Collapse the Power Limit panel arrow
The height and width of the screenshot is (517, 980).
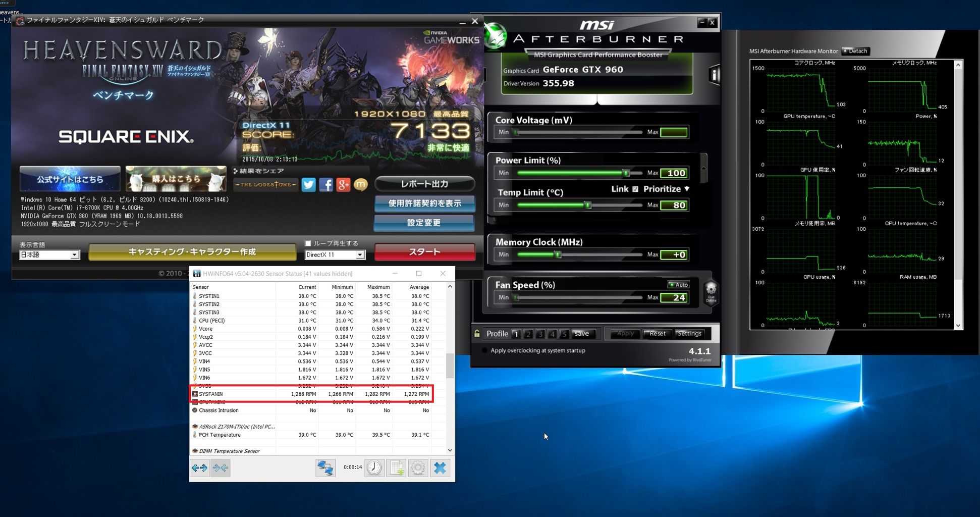coord(703,168)
